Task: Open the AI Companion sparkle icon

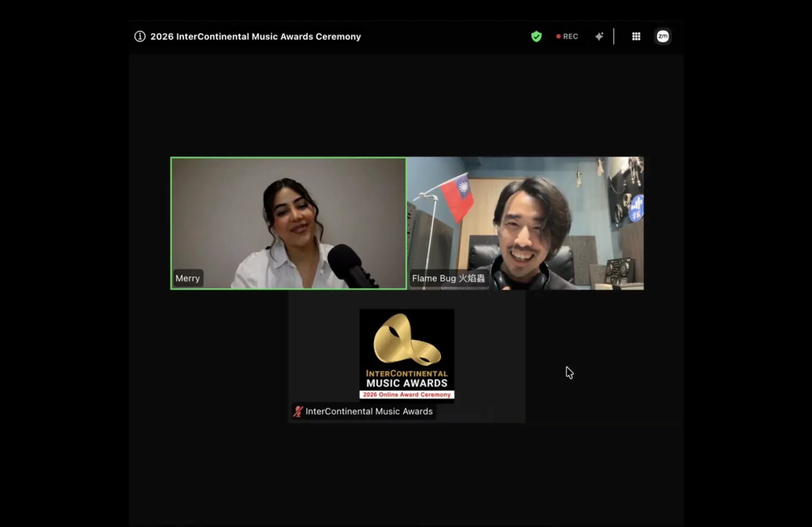Action: click(599, 36)
